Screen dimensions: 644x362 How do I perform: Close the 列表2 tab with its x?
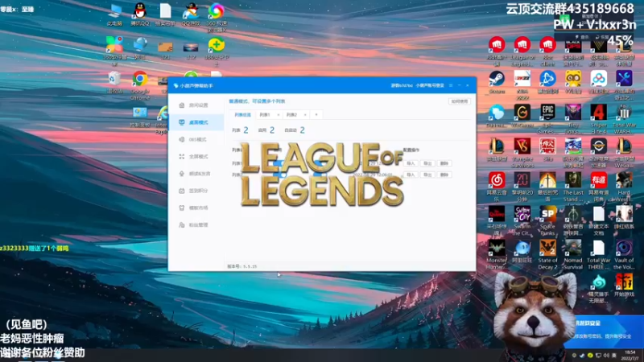pos(305,115)
